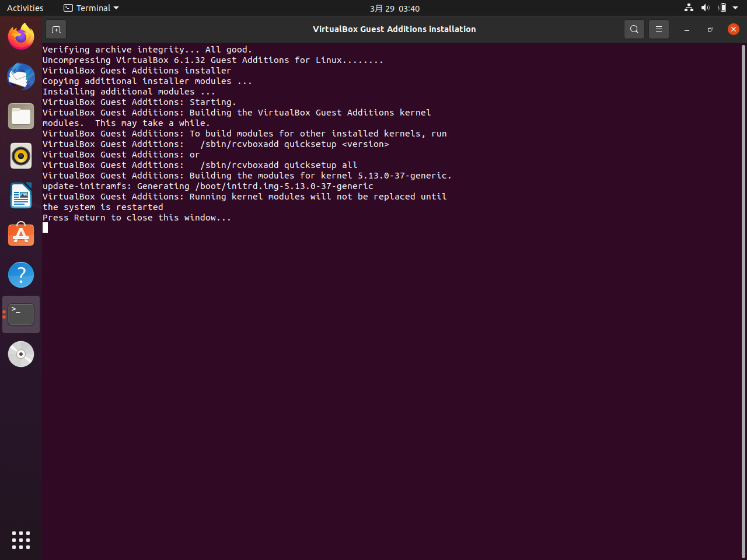747x560 pixels.
Task: Click the 'the system is restarted' line
Action: click(103, 207)
